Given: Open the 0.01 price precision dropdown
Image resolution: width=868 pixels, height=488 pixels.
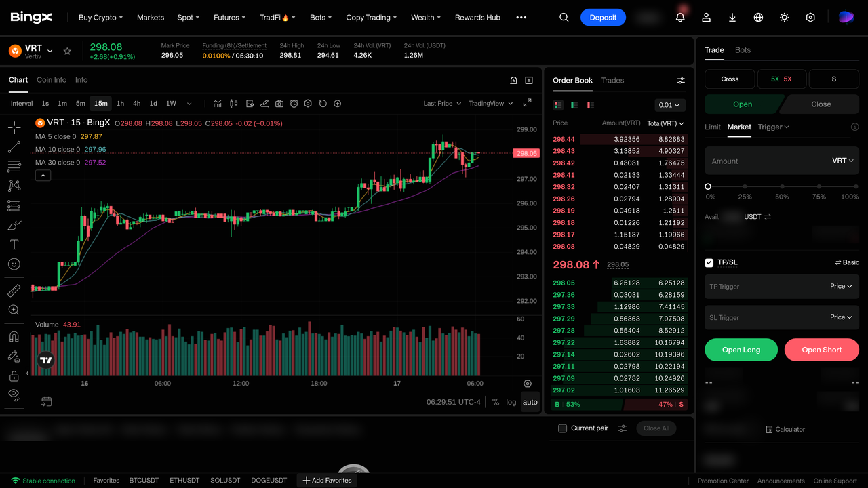Looking at the screenshot, I should tap(670, 105).
